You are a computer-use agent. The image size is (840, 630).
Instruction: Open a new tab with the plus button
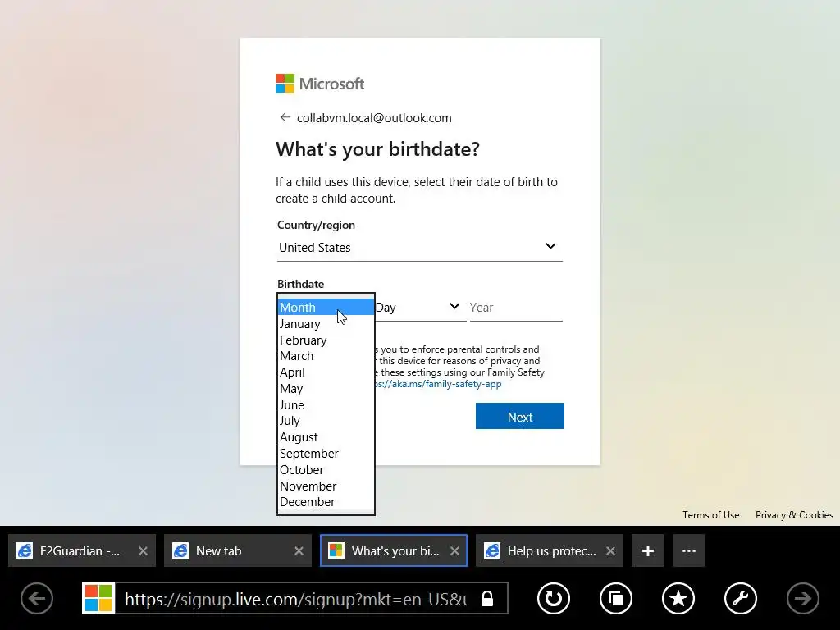[x=648, y=550]
